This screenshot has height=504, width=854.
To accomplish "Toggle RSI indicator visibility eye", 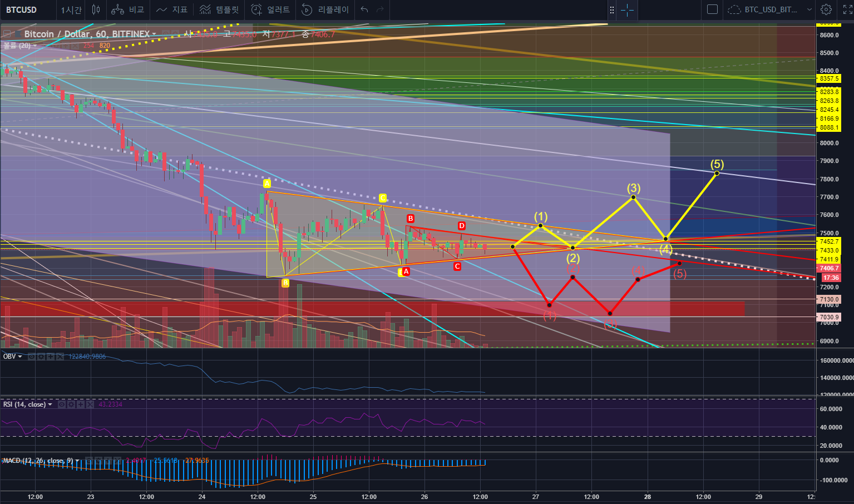I will [62, 404].
